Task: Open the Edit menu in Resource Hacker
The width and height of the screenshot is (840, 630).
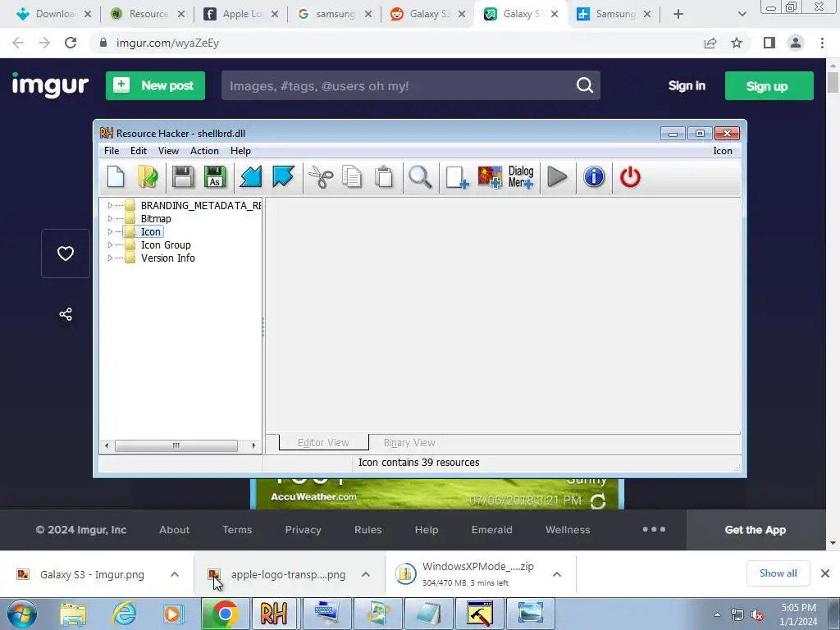Action: point(138,151)
